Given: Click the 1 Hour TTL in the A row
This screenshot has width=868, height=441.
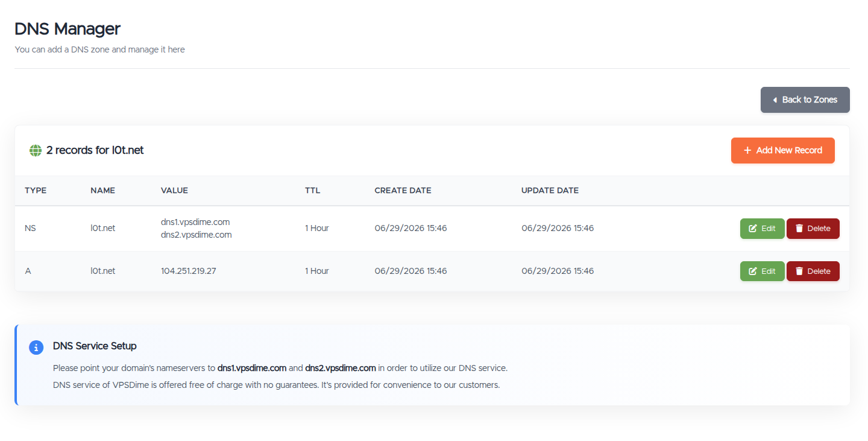Looking at the screenshot, I should 317,271.
